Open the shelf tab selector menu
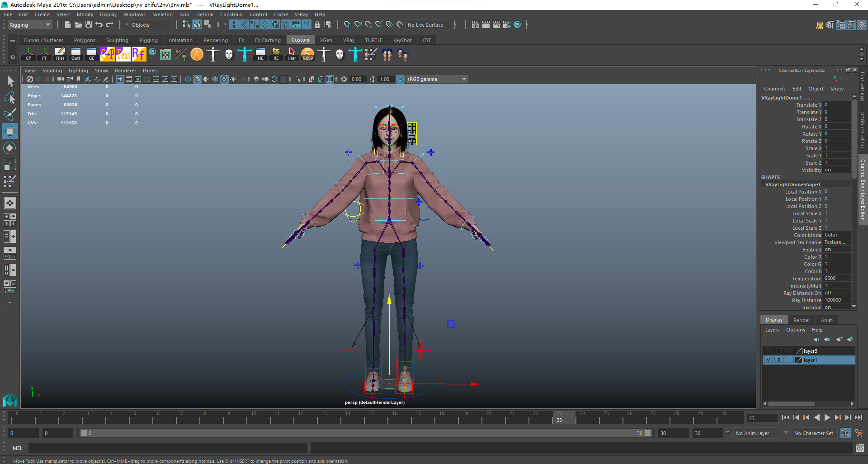Image resolution: width=868 pixels, height=464 pixels. pyautogui.click(x=13, y=41)
